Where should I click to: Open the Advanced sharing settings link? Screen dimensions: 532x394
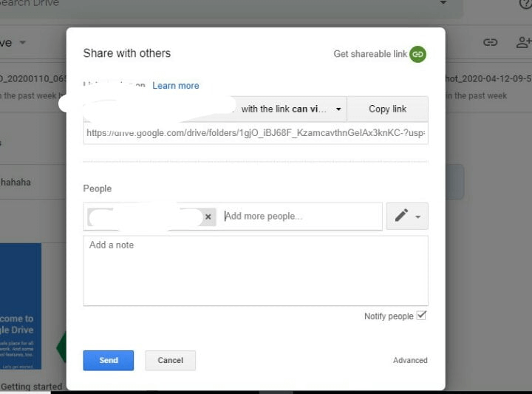[x=410, y=360]
